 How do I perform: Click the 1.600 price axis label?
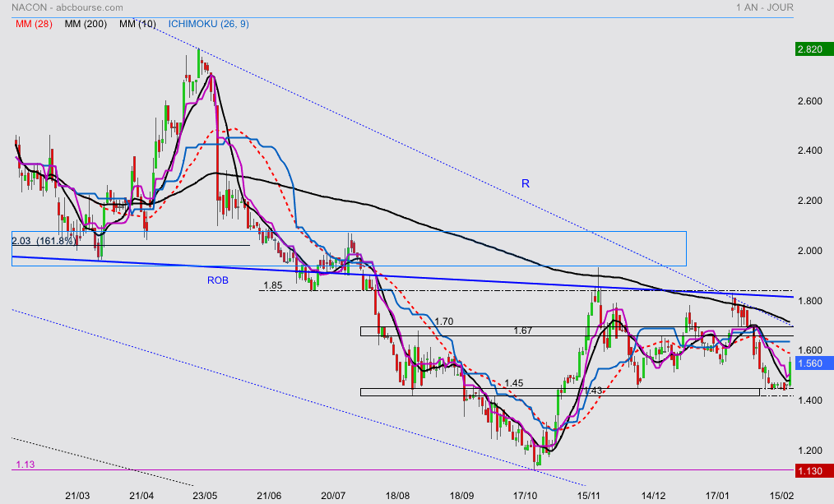point(810,350)
